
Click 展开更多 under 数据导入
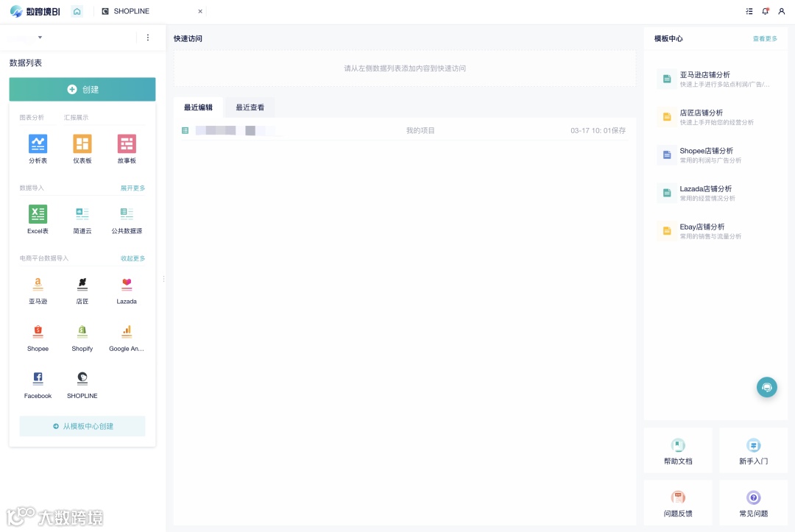click(132, 188)
